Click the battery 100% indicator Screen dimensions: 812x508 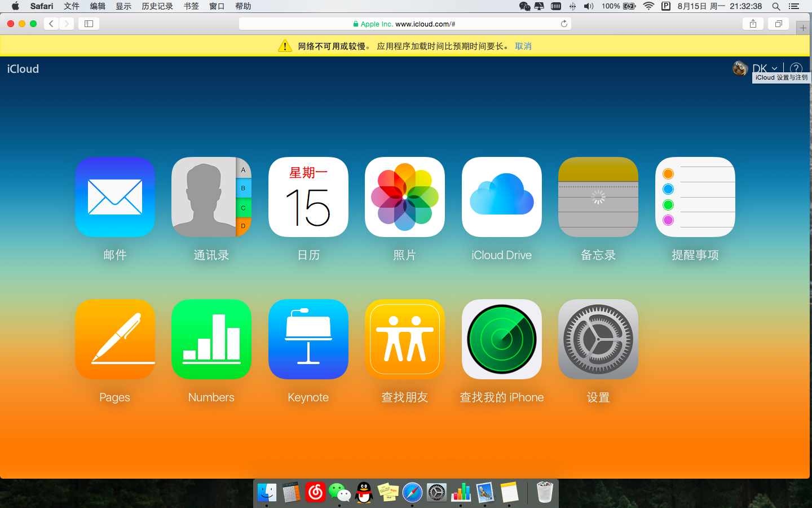pos(619,6)
